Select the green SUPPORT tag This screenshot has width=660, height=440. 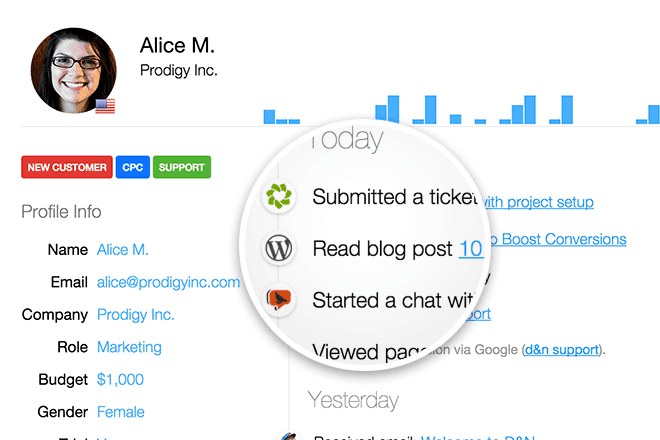click(x=182, y=168)
